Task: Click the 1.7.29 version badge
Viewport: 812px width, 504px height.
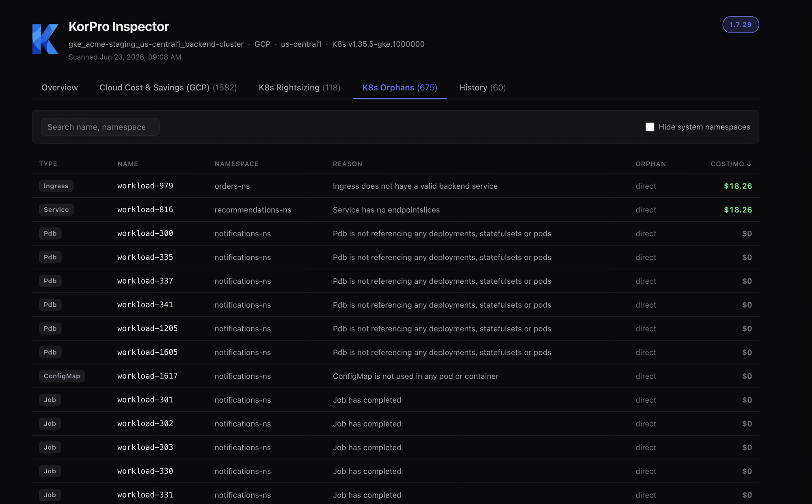Action: coord(741,24)
